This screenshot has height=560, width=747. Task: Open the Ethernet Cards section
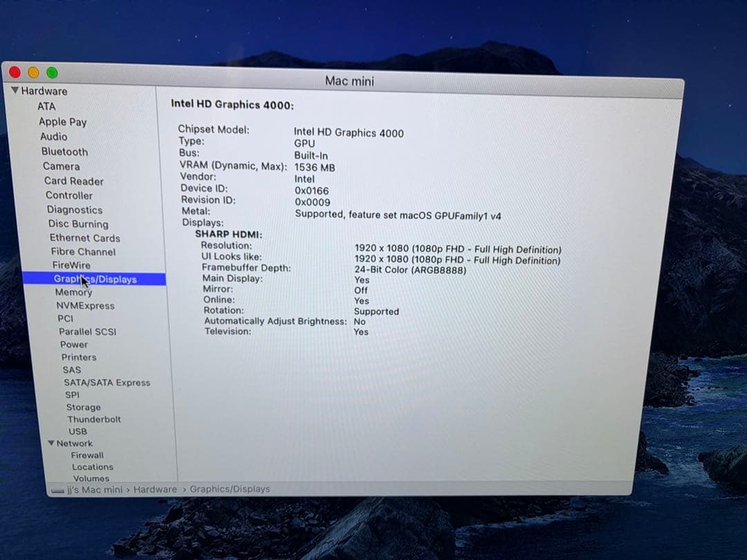(x=84, y=238)
